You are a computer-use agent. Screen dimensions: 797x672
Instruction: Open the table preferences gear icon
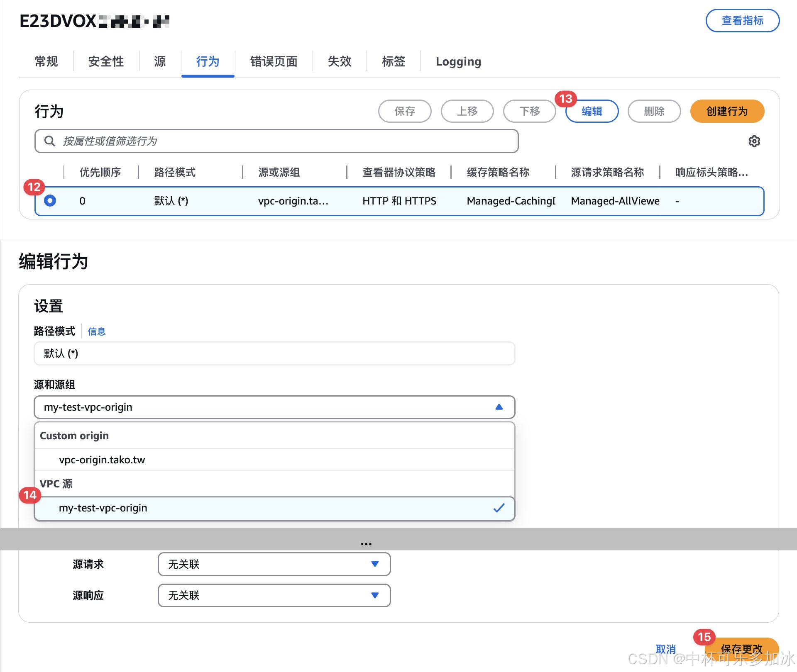(754, 141)
